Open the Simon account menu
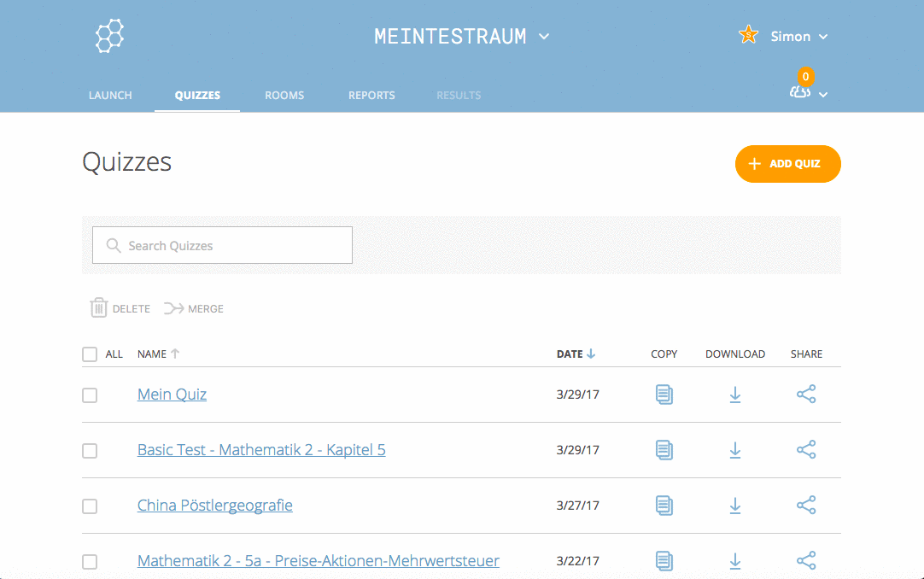This screenshot has height=579, width=924. (798, 37)
